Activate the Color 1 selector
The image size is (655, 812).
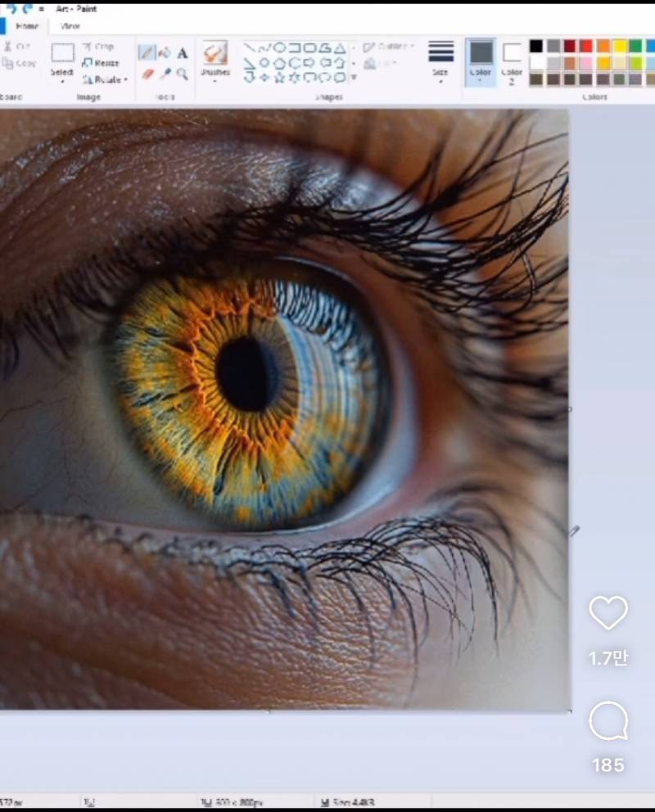[x=481, y=61]
